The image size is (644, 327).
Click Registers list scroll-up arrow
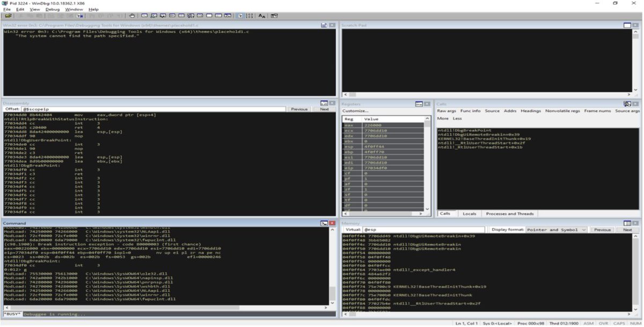427,118
